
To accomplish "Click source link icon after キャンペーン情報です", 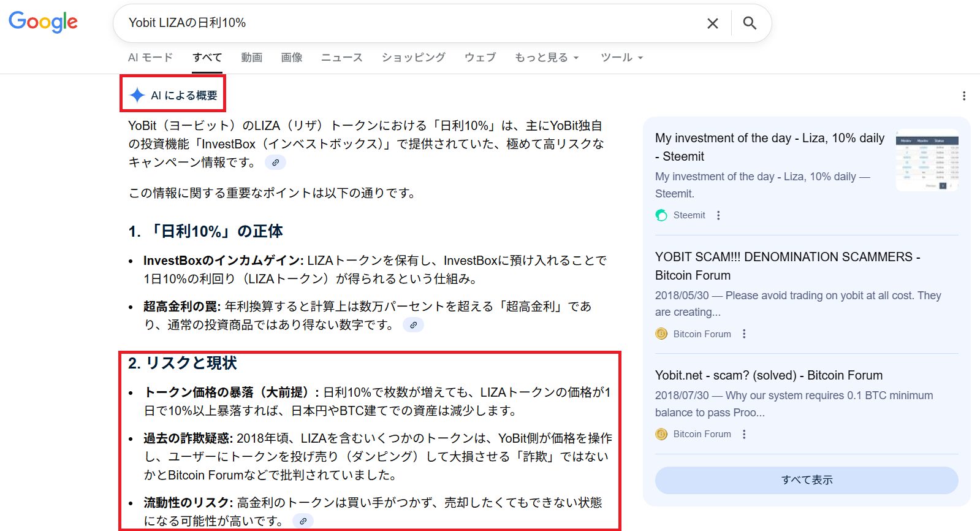I will [275, 162].
